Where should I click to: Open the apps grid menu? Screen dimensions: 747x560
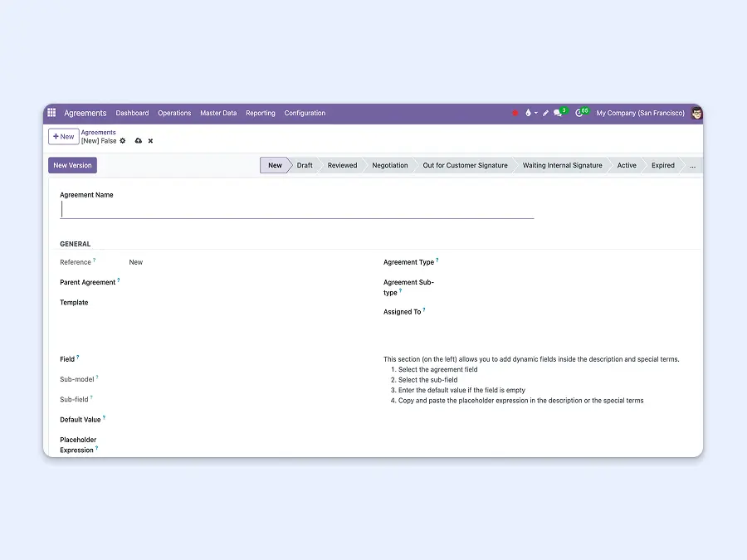point(51,113)
